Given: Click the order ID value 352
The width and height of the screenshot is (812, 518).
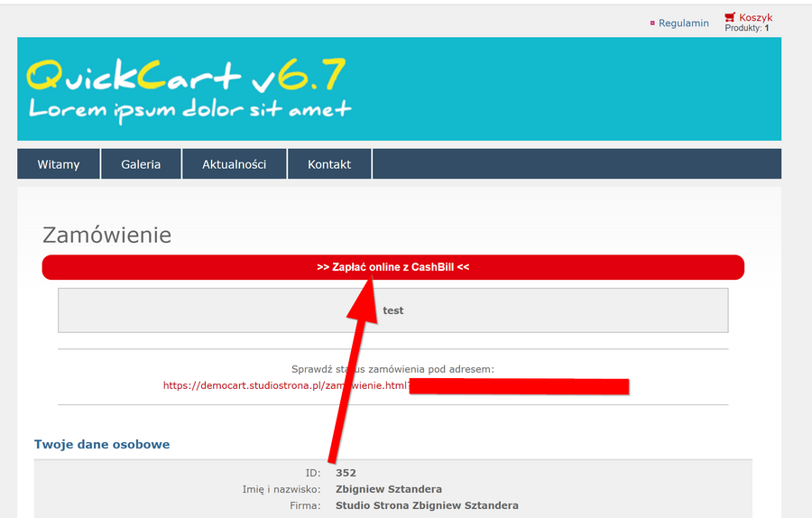Looking at the screenshot, I should pos(346,473).
